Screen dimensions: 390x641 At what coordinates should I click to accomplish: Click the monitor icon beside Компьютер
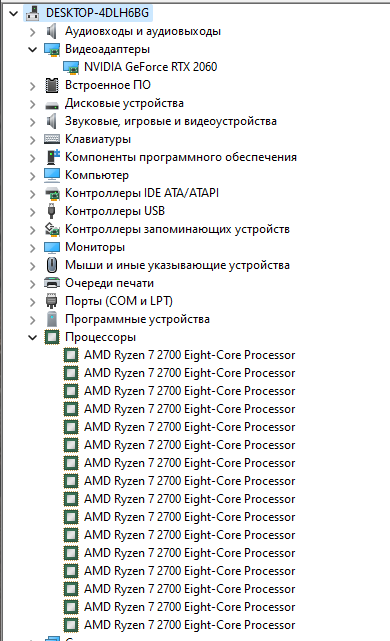click(52, 175)
